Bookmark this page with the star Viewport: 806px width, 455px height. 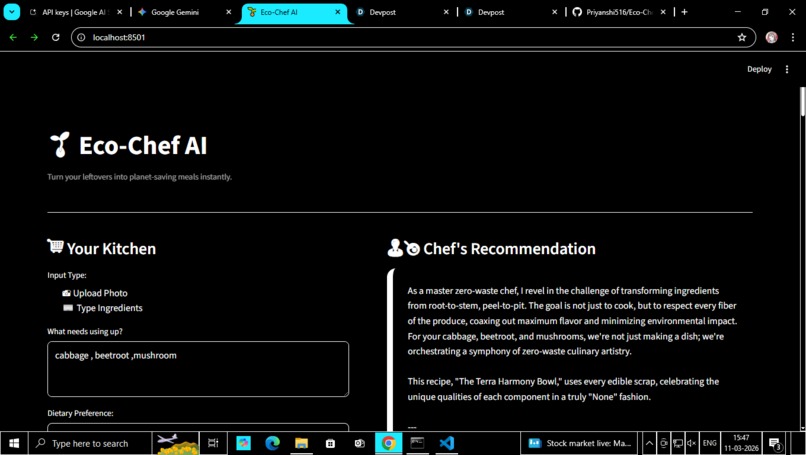pyautogui.click(x=742, y=37)
